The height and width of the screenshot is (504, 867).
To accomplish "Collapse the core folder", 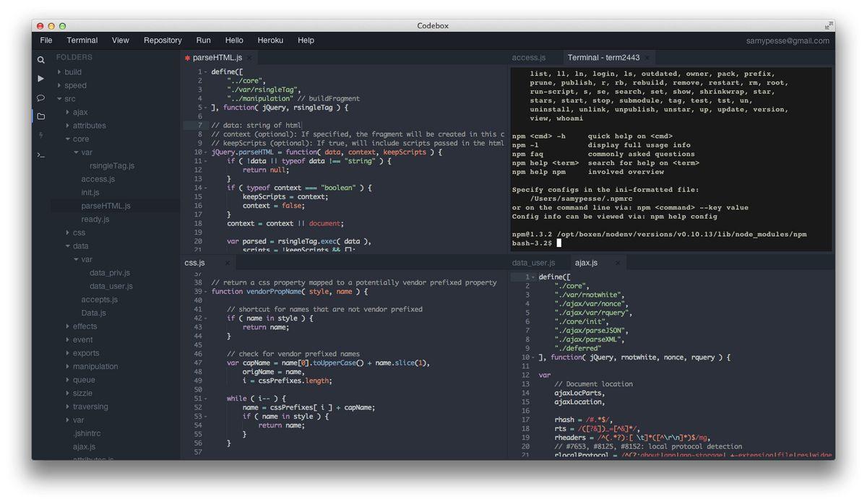I will [68, 139].
